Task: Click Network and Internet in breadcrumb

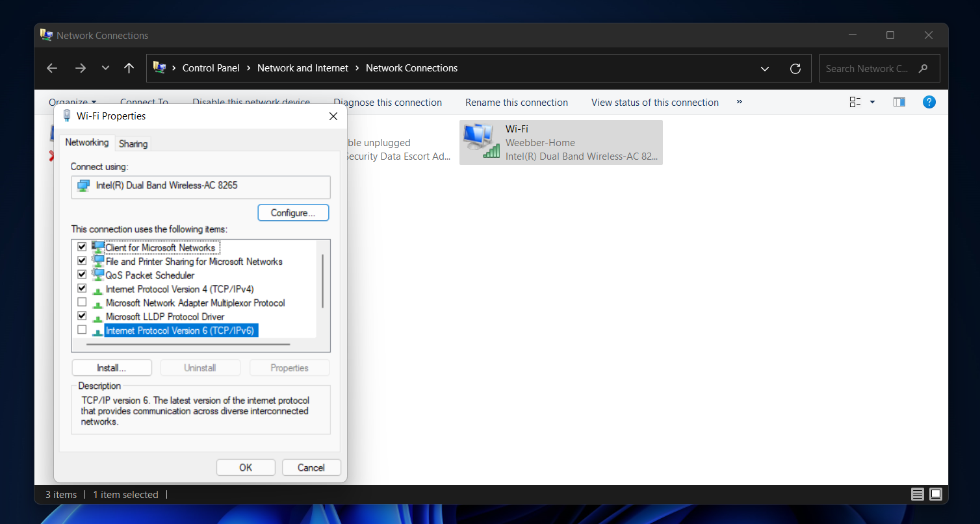Action: click(x=303, y=68)
